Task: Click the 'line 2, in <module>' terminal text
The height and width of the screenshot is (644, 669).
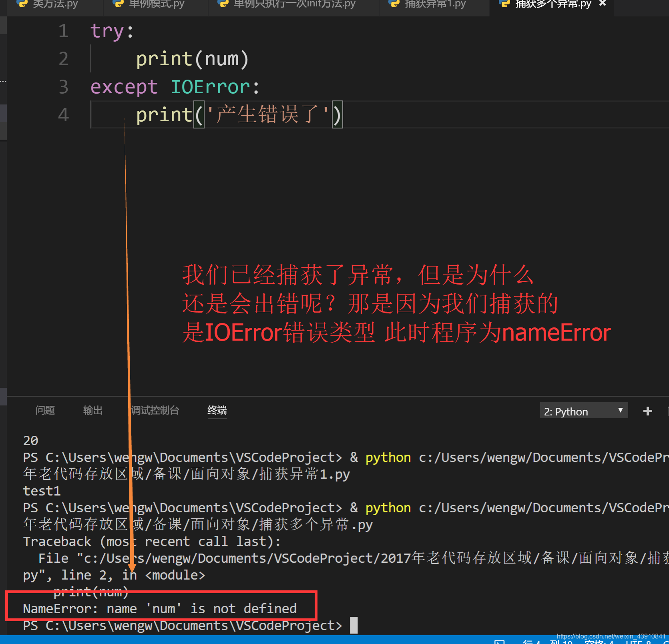Action: pyautogui.click(x=133, y=575)
